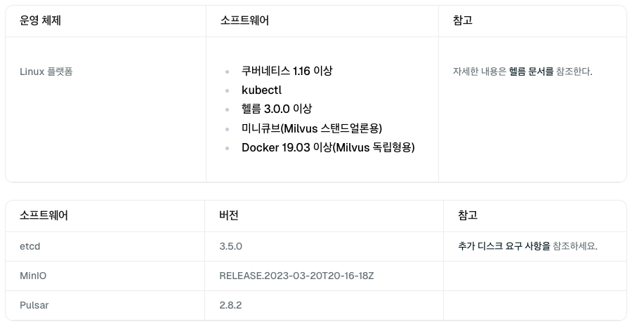
Task: Click the Docker 19.03 이상 list item
Action: point(328,147)
